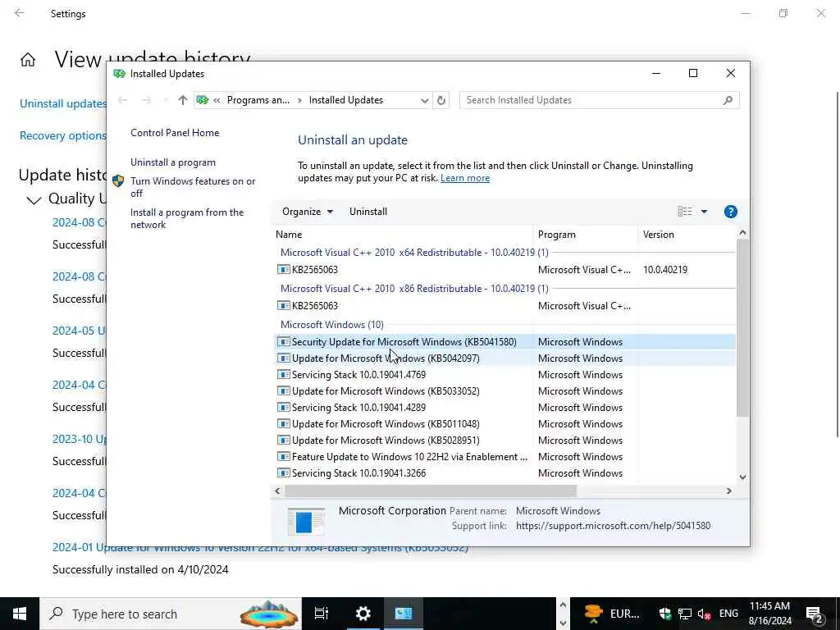The image size is (840, 630).
Task: Click the view layout icon in toolbar
Action: (685, 212)
